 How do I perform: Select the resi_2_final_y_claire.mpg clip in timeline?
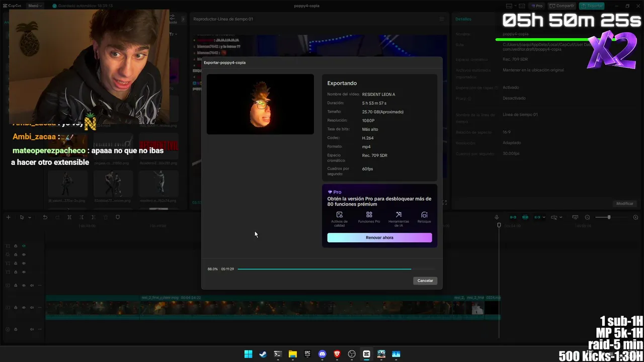tap(296, 307)
